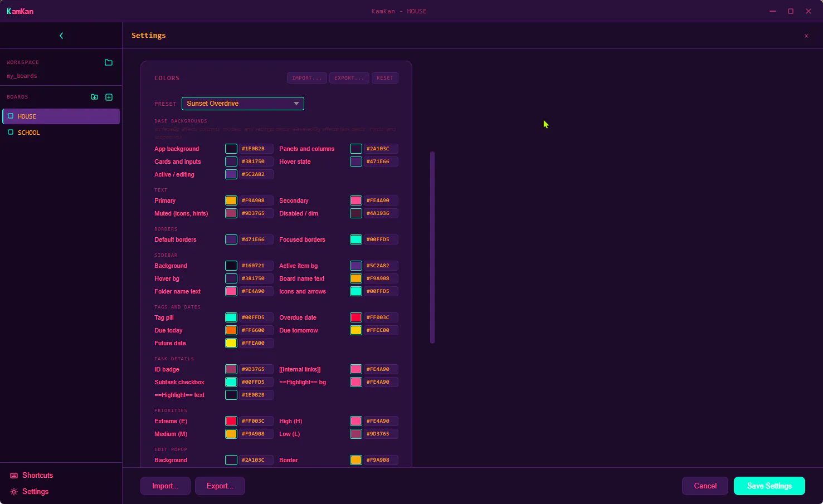Open Panels and columns color swatch
This screenshot has width=823, height=504.
356,149
